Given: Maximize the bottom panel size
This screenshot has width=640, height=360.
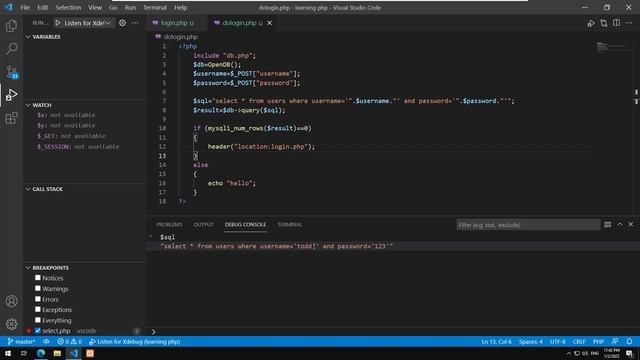Looking at the screenshot, I should (x=620, y=224).
